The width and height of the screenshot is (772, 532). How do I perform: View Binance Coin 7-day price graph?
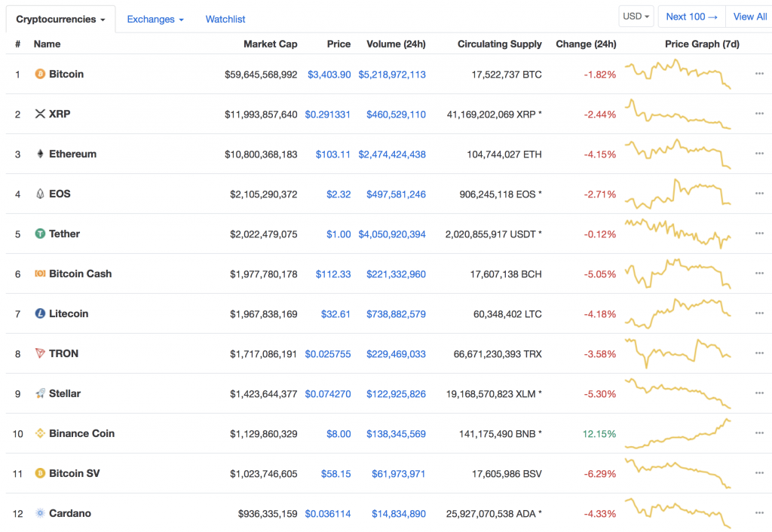pyautogui.click(x=678, y=433)
